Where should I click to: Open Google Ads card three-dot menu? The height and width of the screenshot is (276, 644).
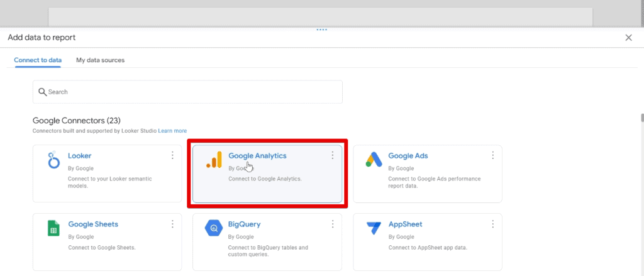(x=493, y=155)
